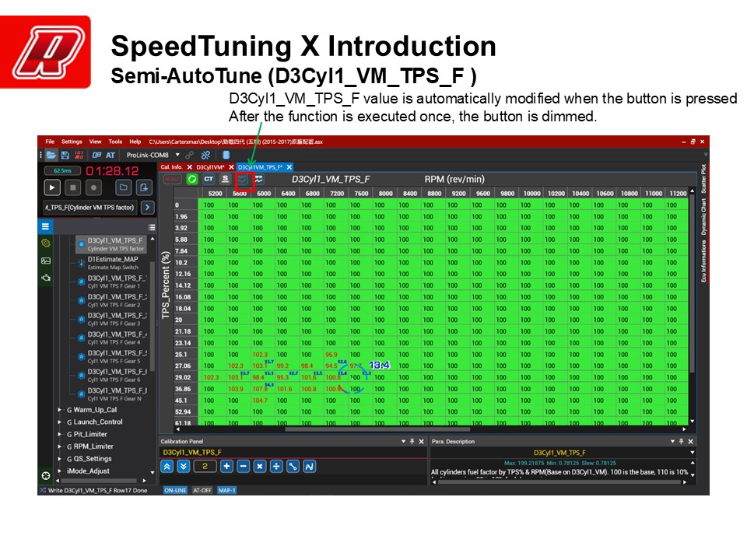747x560 pixels.
Task: Expand the Warm_Up_Cal tree group
Action: tap(59, 410)
